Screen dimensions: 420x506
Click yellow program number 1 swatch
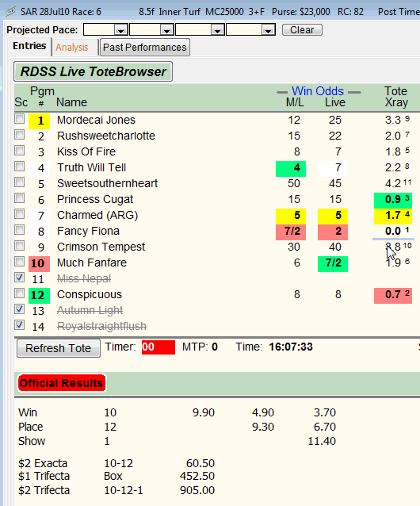click(x=40, y=121)
